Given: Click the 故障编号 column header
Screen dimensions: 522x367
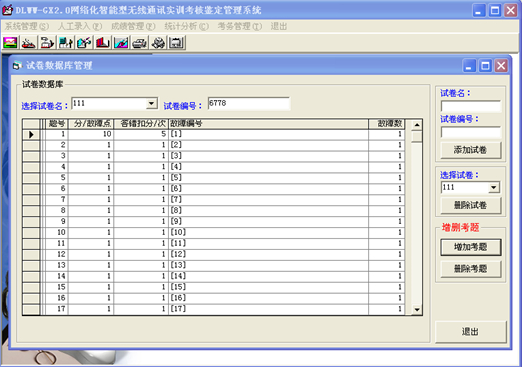Looking at the screenshot, I should [x=269, y=124].
